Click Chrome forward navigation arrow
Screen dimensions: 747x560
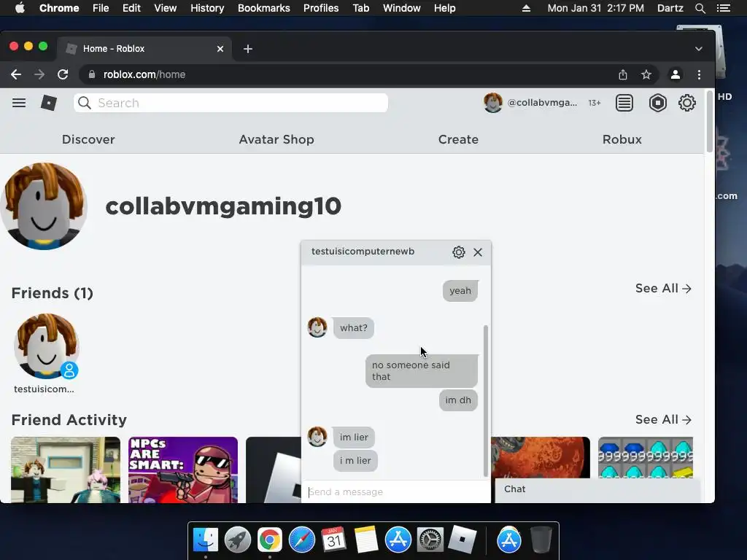[x=39, y=74]
